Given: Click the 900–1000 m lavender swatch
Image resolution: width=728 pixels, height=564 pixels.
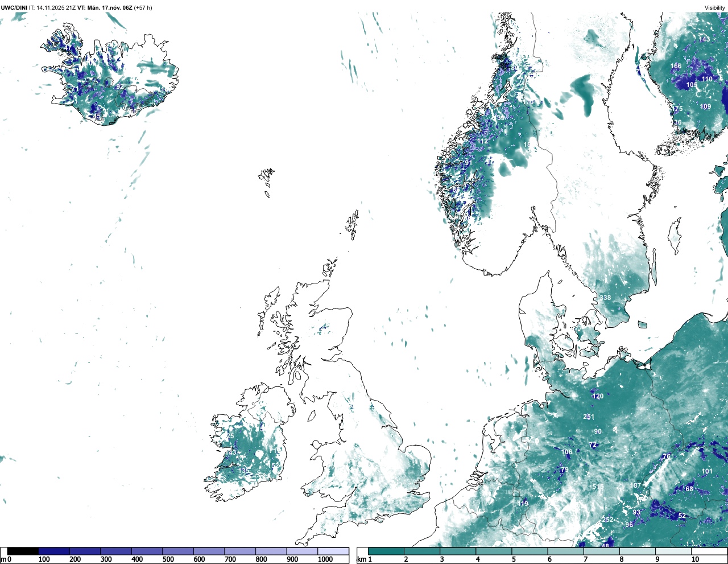Looking at the screenshot, I should [302, 551].
